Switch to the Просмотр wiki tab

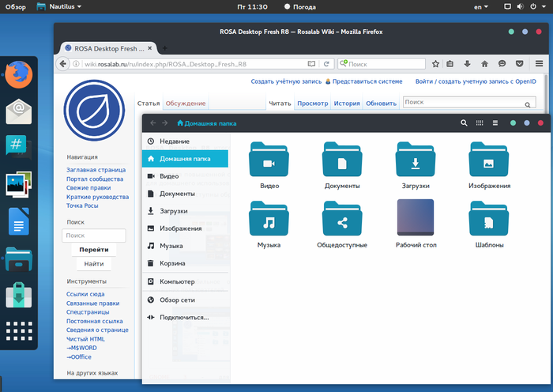tap(313, 104)
